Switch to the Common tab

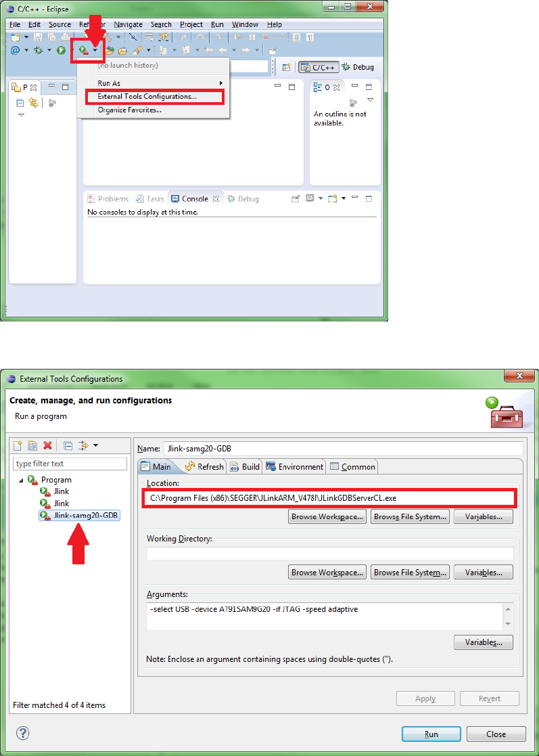[x=352, y=467]
